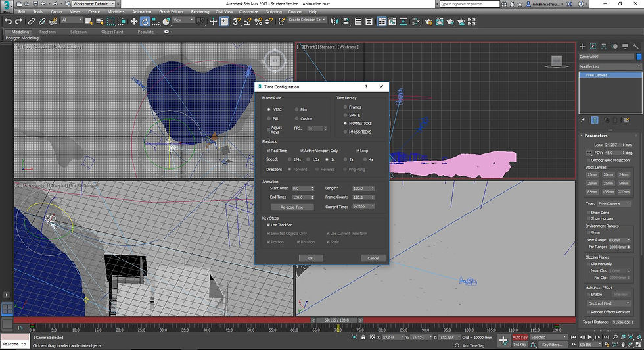The height and width of the screenshot is (350, 644).
Task: Click the 35mm stock lens button
Action: coord(609,184)
